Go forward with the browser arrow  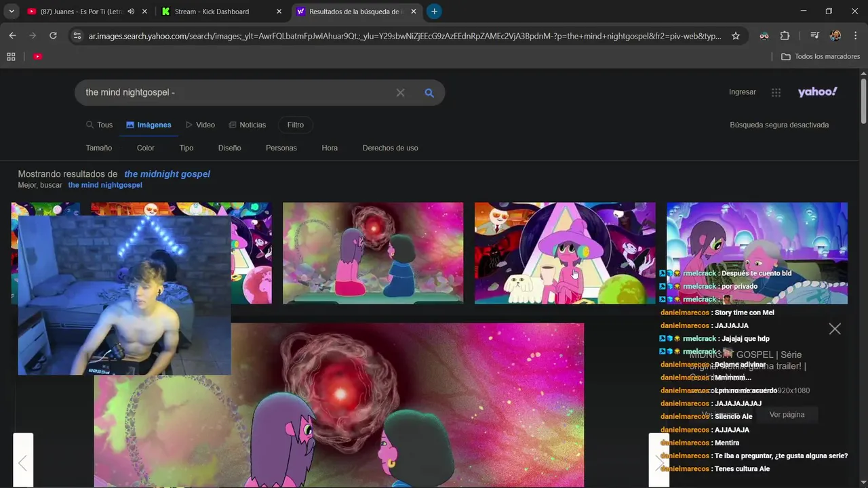(x=33, y=36)
